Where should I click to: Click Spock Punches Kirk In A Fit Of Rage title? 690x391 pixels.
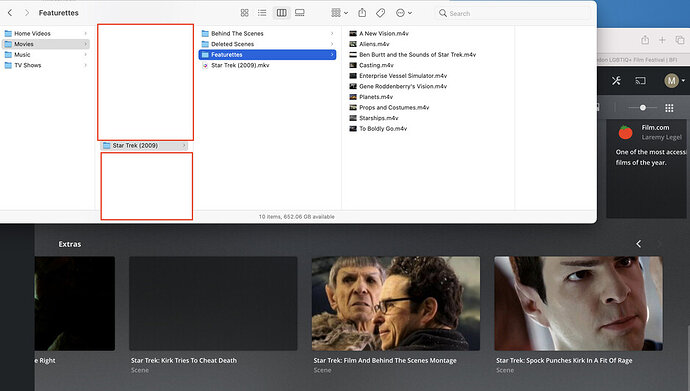pyautogui.click(x=564, y=360)
